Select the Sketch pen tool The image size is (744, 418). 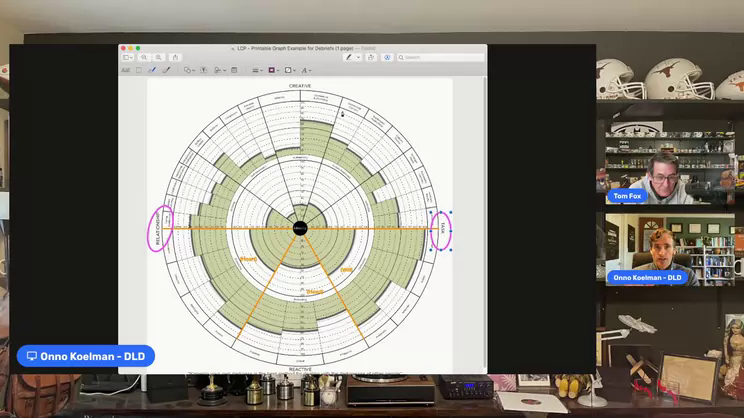click(x=152, y=70)
